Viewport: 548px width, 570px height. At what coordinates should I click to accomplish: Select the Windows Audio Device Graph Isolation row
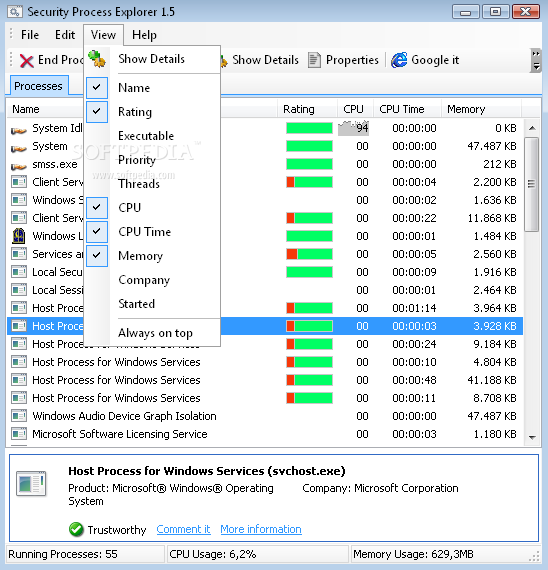click(x=265, y=416)
